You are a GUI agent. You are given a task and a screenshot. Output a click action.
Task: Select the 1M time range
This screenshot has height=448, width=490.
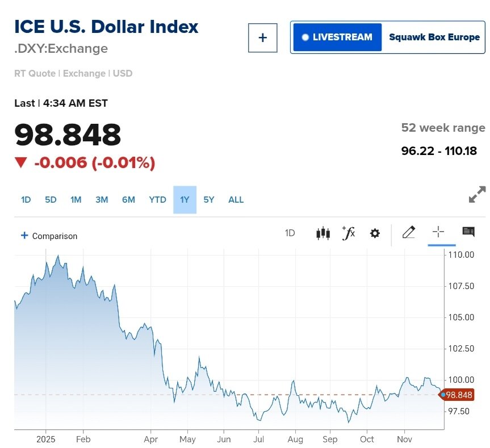pyautogui.click(x=76, y=200)
